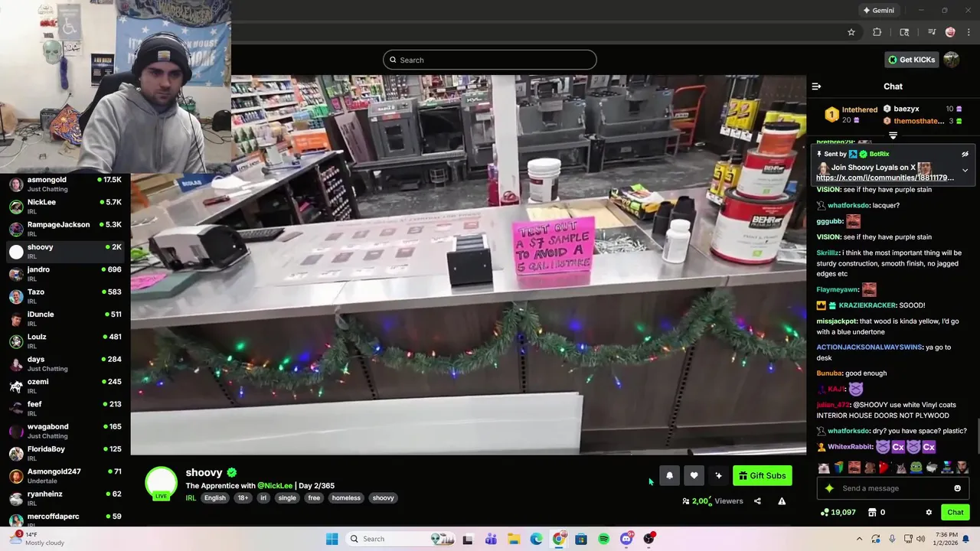Click the Gift Subs button
The height and width of the screenshot is (551, 980).
click(762, 475)
